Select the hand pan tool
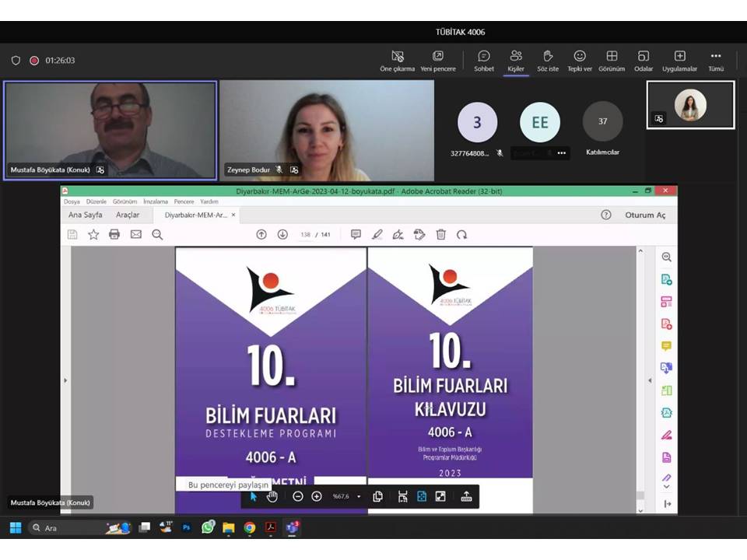 272,496
